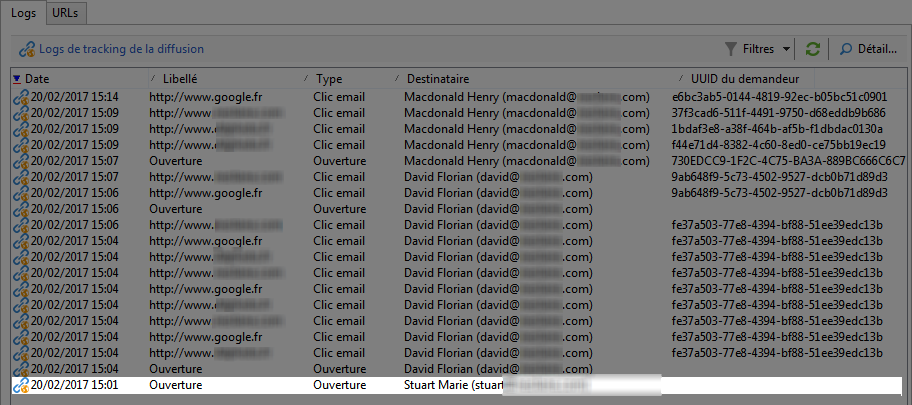Screen dimensions: 912x405
Task: Select Clic email type in the 15:14 row
Action: pyautogui.click(x=339, y=97)
